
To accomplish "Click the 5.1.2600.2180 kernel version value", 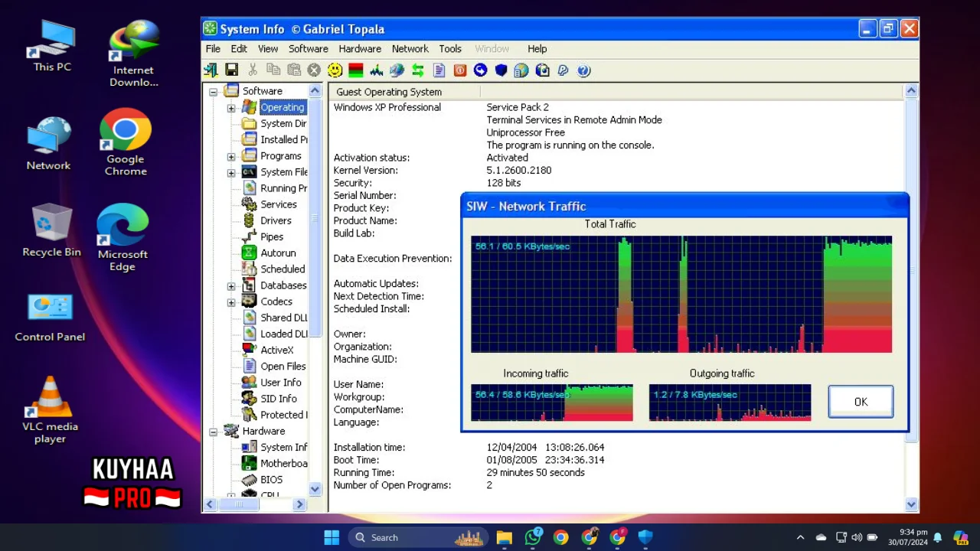I will 518,170.
